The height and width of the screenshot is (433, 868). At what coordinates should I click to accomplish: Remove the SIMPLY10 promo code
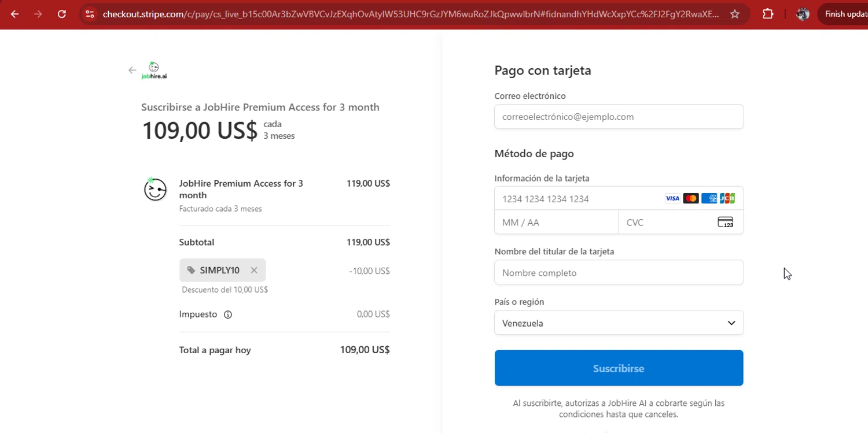(254, 270)
